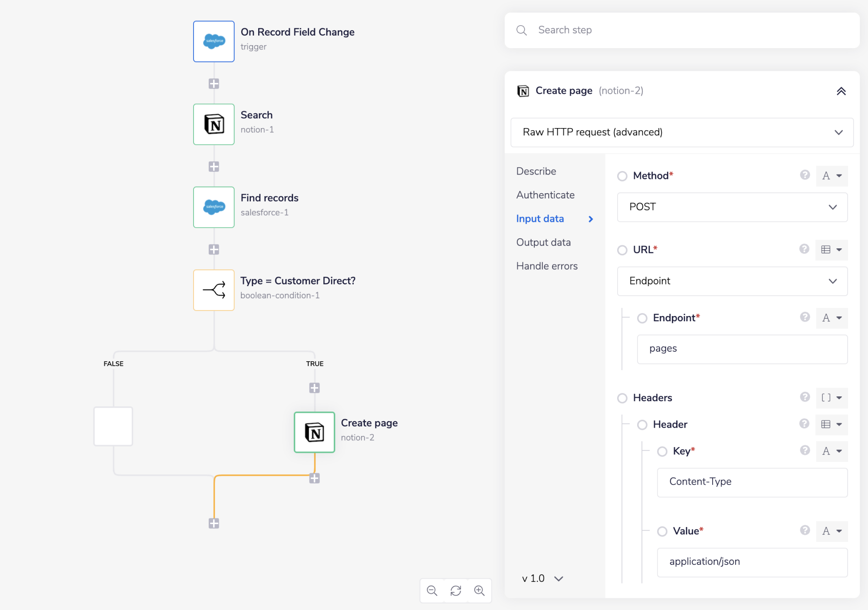868x610 pixels.
Task: Zoom in the workflow canvas
Action: [479, 590]
